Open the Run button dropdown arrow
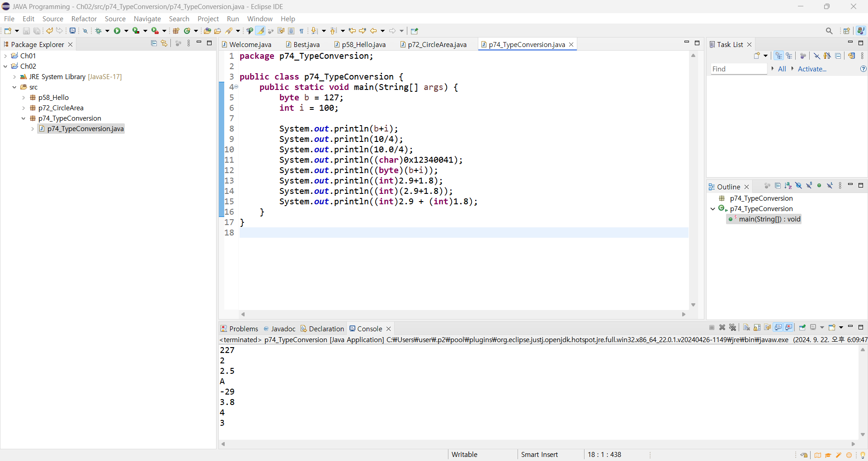This screenshot has height=461, width=868. pyautogui.click(x=126, y=31)
